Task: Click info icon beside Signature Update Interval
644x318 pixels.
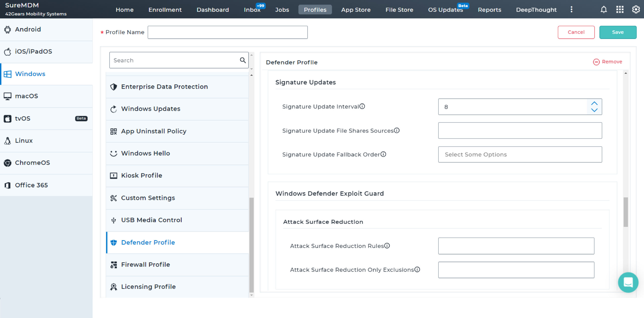Action: coord(362,106)
